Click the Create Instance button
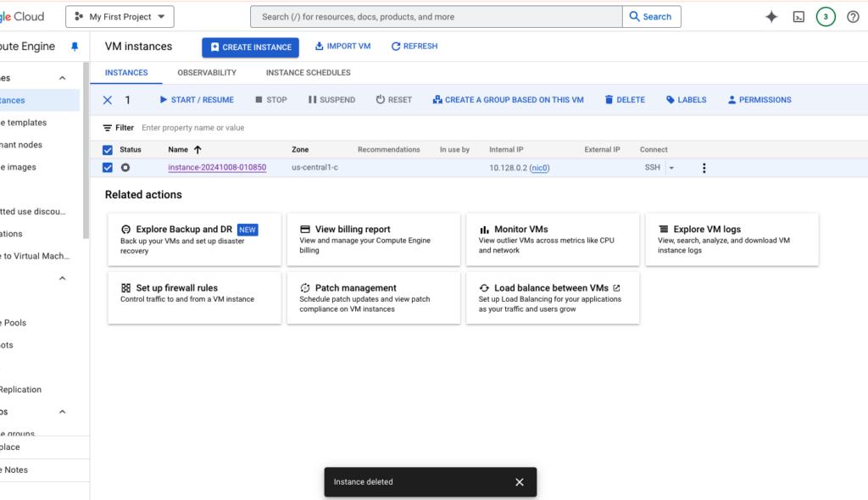The height and width of the screenshot is (500, 868). 250,47
